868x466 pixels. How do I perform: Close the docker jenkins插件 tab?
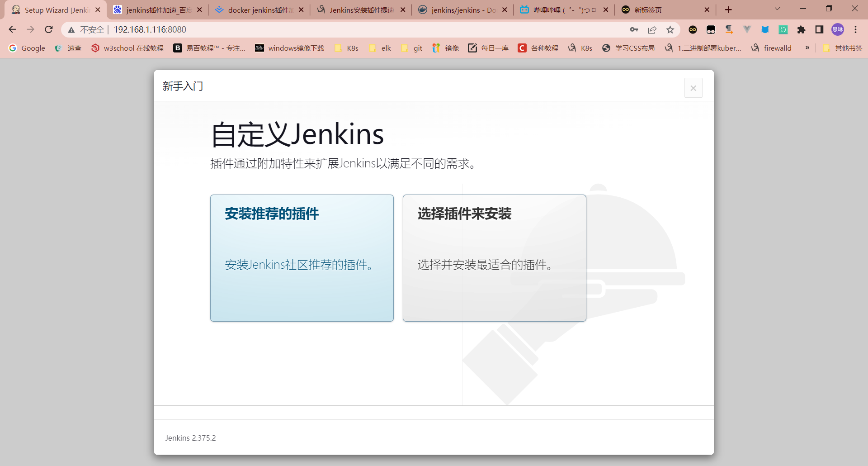coord(301,10)
